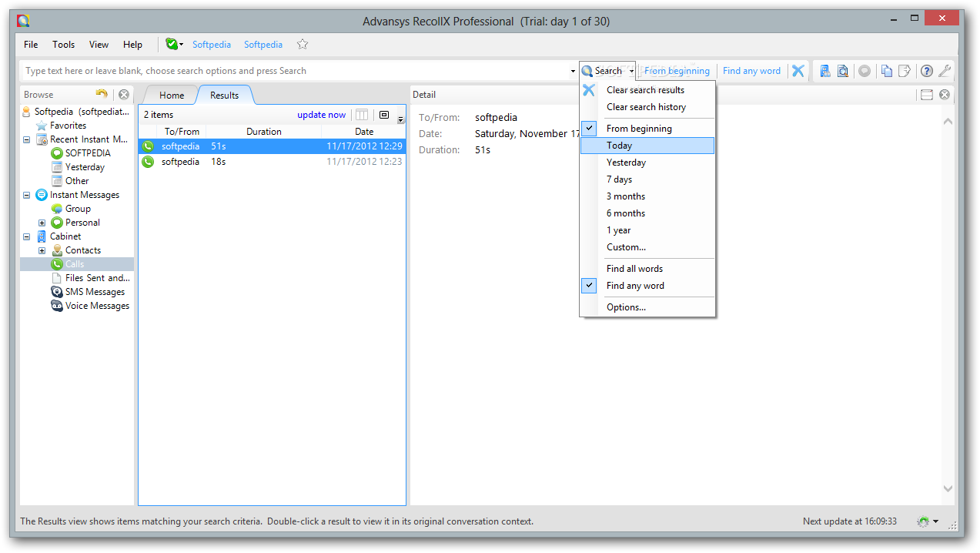
Task: Open the Tools menu
Action: click(64, 45)
